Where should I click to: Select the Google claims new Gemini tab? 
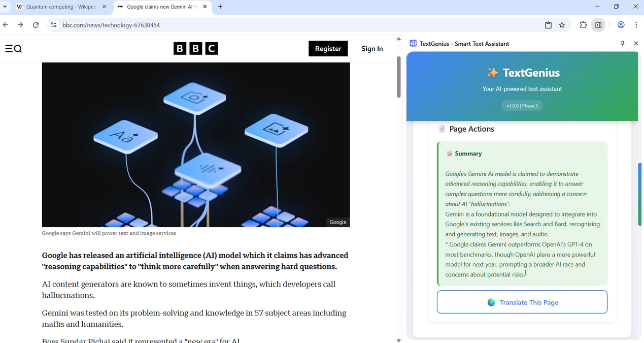pyautogui.click(x=162, y=7)
